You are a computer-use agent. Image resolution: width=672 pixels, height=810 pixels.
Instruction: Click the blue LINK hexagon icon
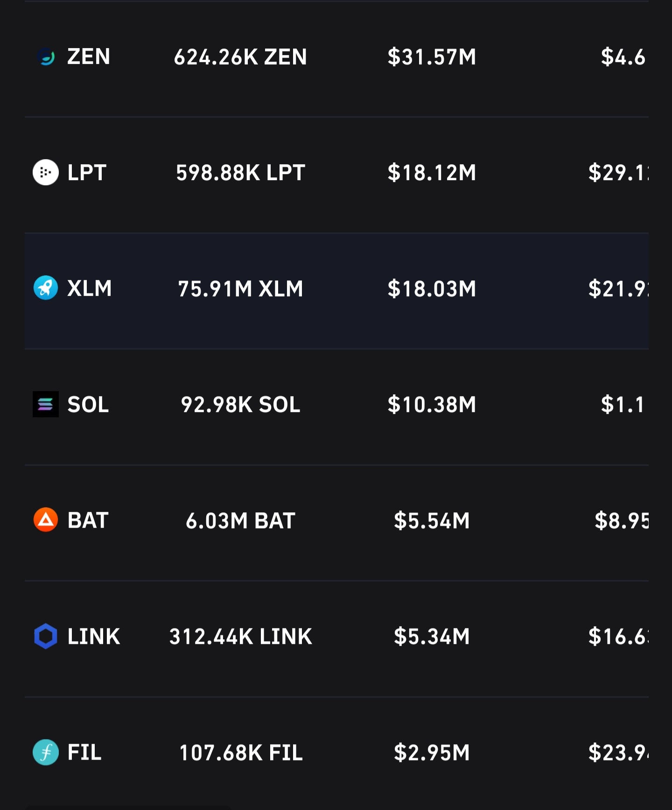[46, 636]
